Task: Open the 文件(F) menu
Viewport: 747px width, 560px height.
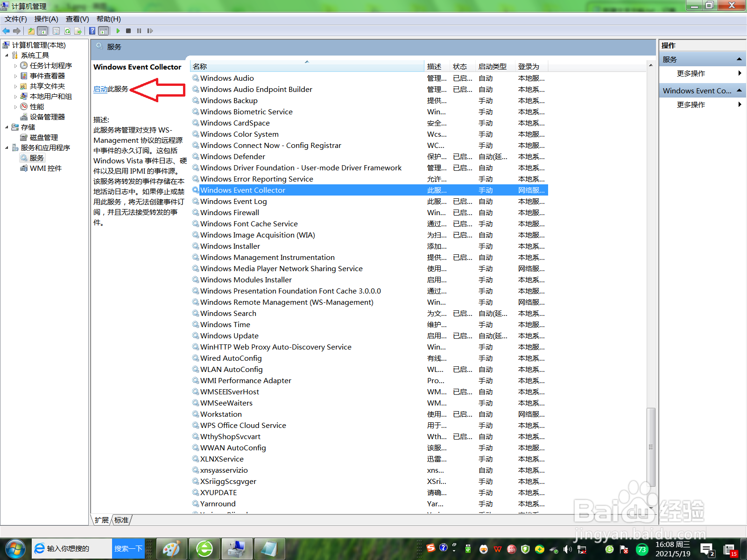Action: click(x=16, y=19)
